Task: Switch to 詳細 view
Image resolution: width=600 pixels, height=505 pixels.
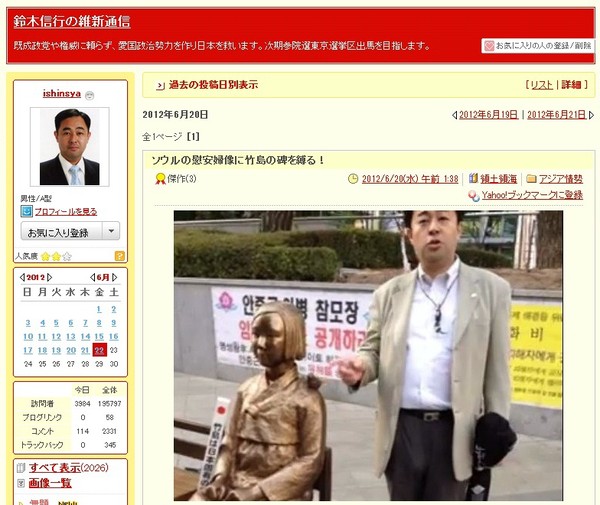Action: pyautogui.click(x=570, y=86)
